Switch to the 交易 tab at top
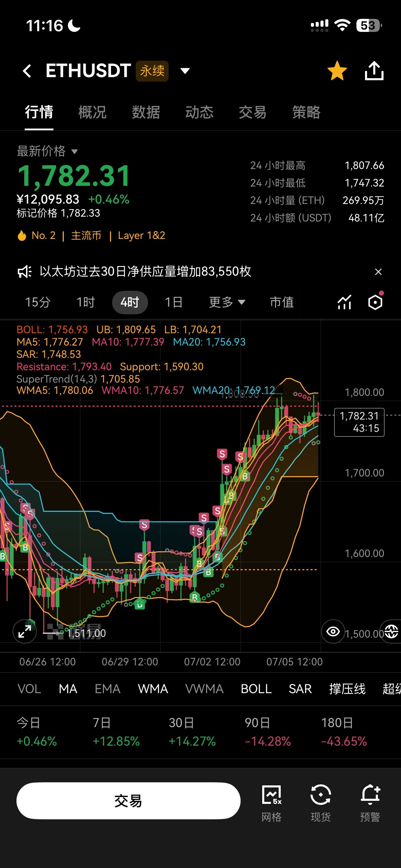 pos(253,112)
